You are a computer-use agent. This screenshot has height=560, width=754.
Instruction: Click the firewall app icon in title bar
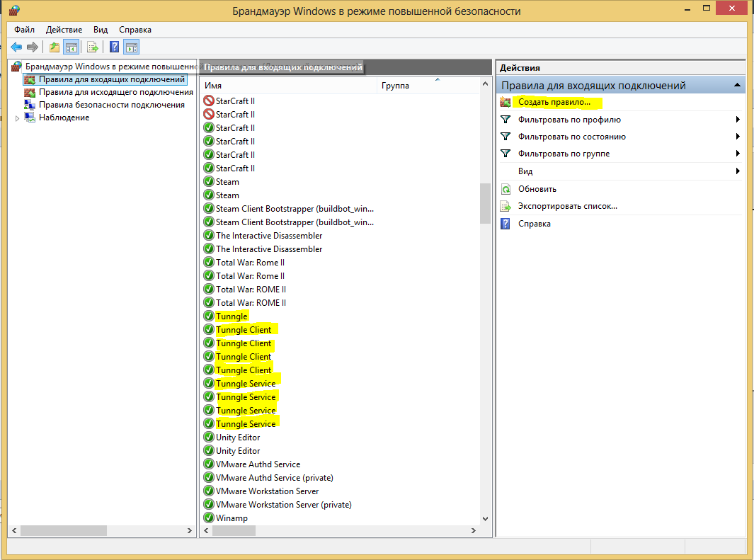[14, 10]
